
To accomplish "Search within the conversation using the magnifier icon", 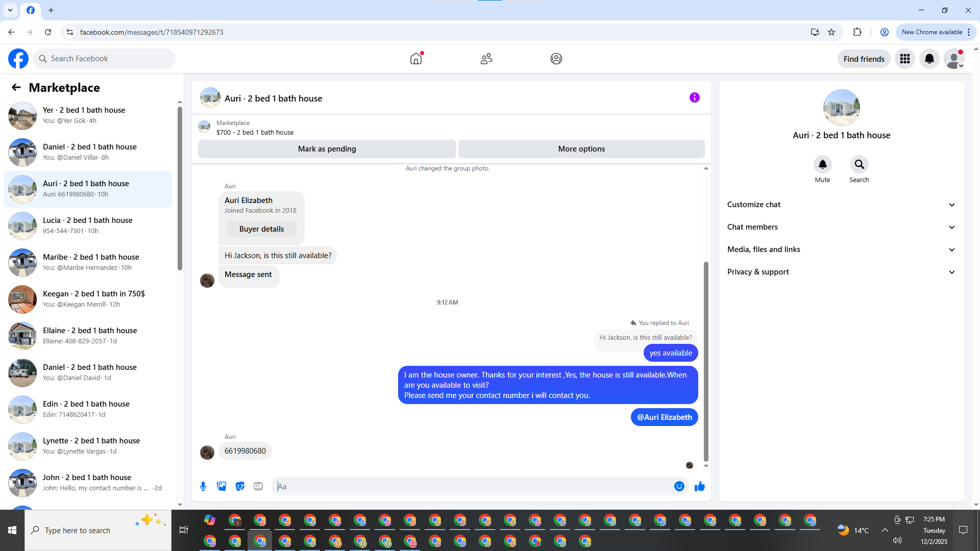I will pos(859,164).
